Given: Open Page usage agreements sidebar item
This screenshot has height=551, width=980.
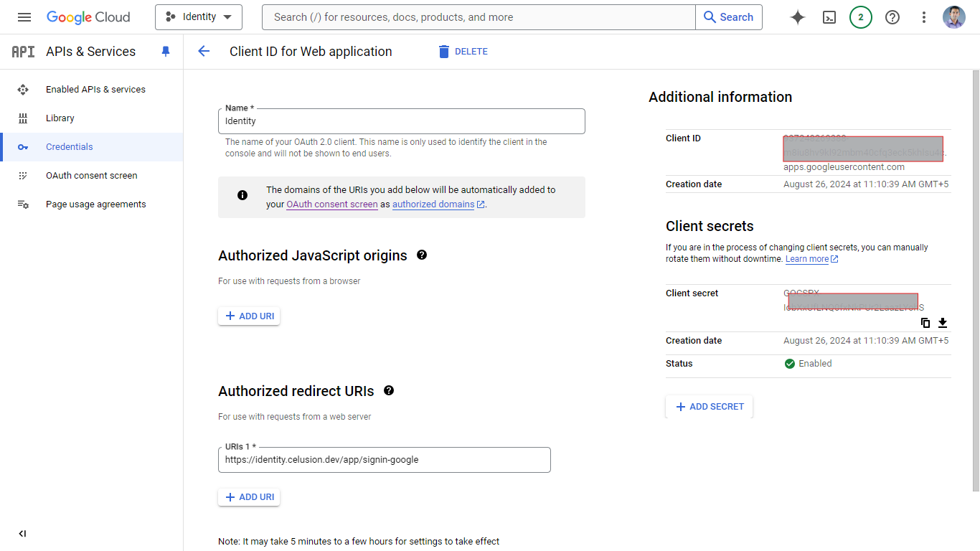Looking at the screenshot, I should click(96, 204).
